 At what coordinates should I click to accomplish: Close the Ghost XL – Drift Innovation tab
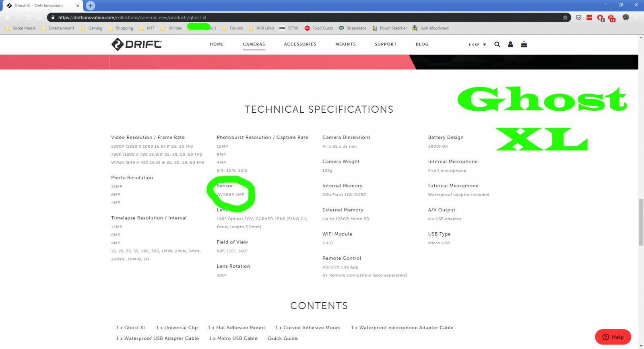point(78,6)
